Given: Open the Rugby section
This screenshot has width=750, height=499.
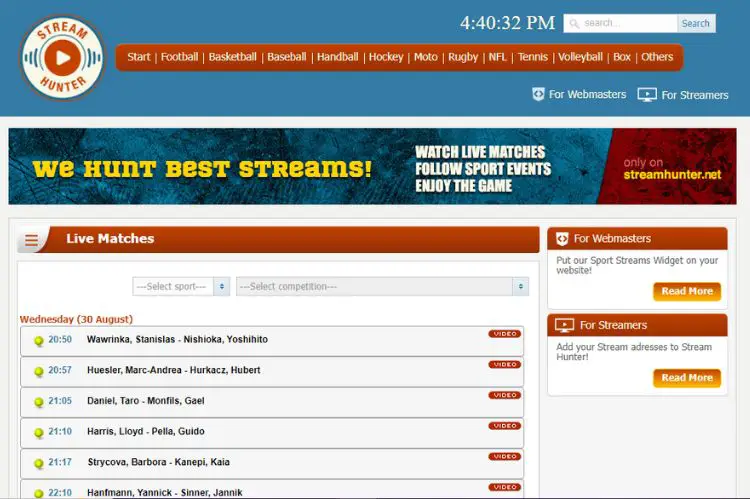Looking at the screenshot, I should (x=463, y=57).
